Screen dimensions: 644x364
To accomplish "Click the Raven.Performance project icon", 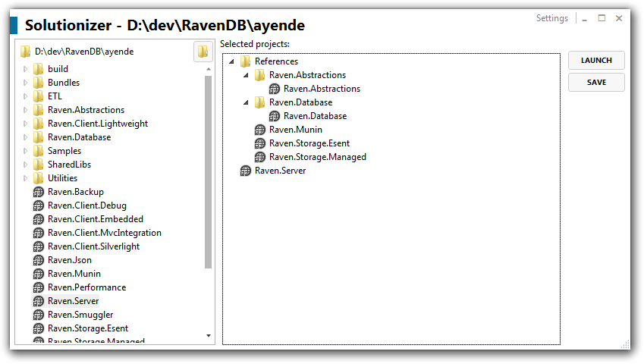I will pos(38,287).
